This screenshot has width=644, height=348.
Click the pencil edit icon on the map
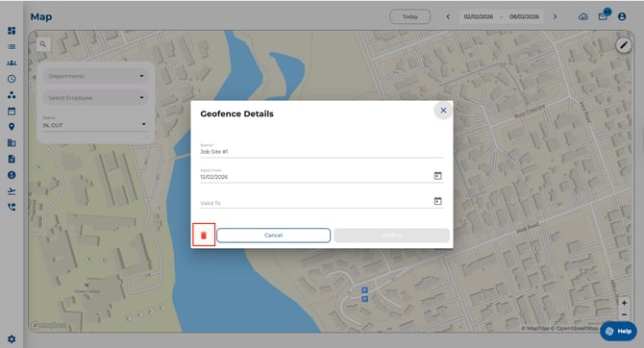pyautogui.click(x=624, y=45)
